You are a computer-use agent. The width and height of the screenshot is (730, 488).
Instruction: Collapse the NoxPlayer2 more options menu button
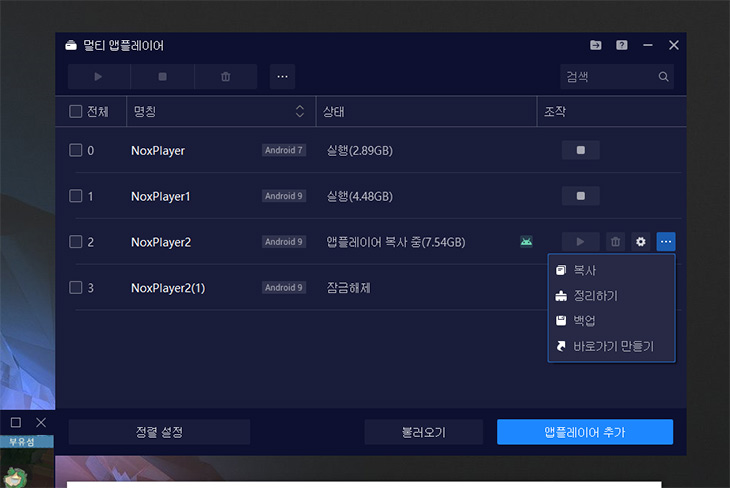(x=666, y=242)
